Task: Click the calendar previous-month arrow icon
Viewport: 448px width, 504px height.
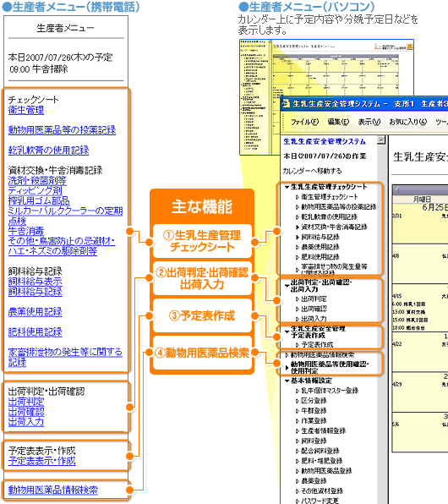Action: click(397, 190)
